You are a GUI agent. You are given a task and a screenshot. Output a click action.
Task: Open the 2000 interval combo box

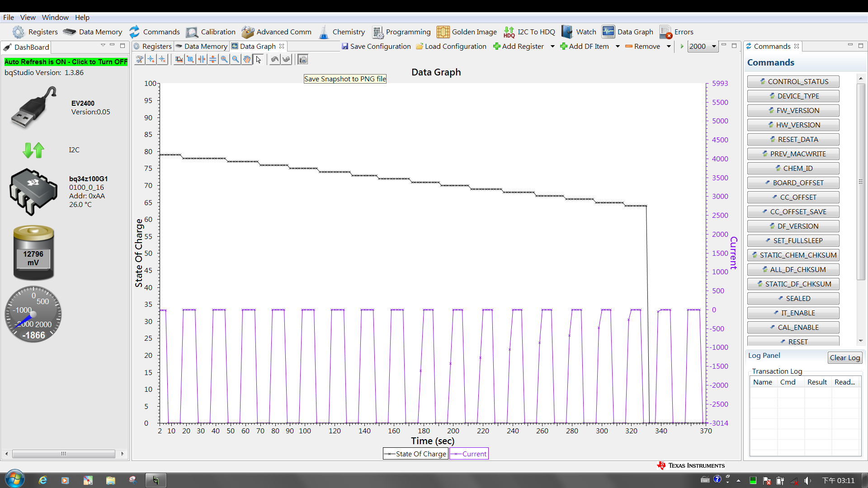point(702,47)
